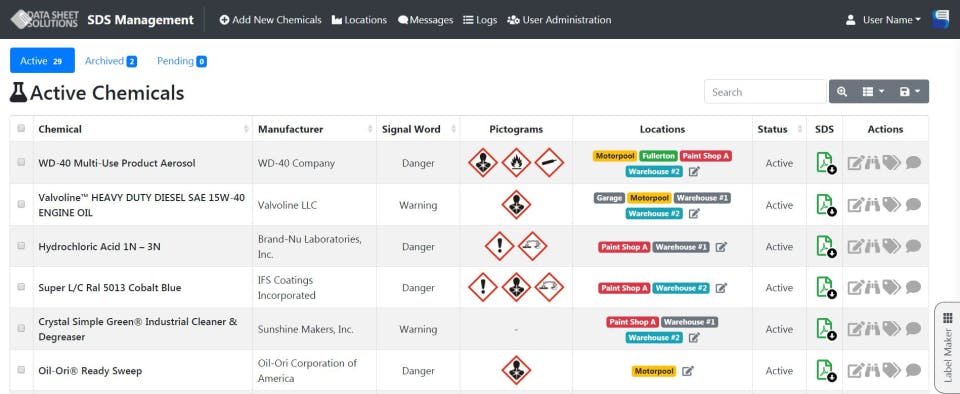The image size is (960, 394).
Task: Check the Crystal Simple Green row
Action: [21, 328]
